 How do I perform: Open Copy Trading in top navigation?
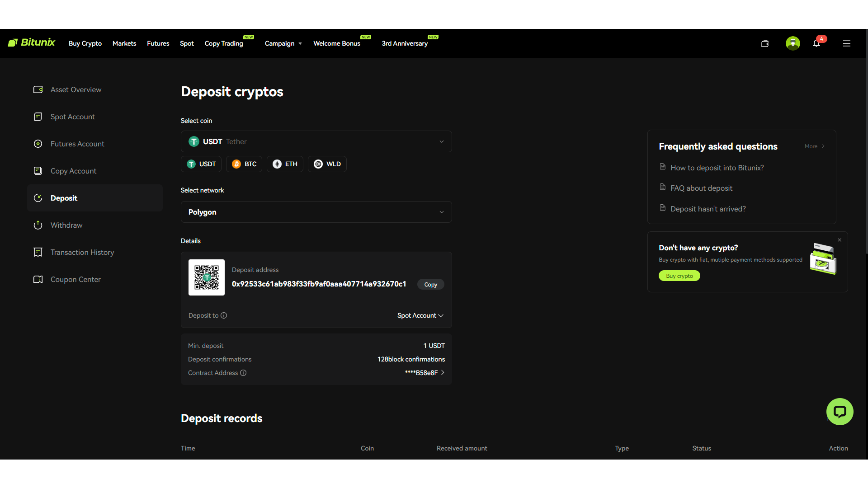click(224, 43)
